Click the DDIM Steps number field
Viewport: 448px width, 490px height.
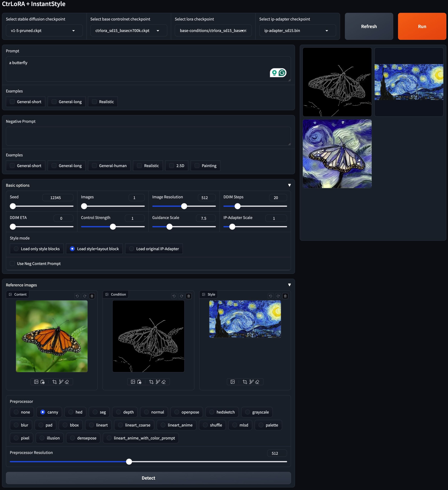(x=278, y=198)
